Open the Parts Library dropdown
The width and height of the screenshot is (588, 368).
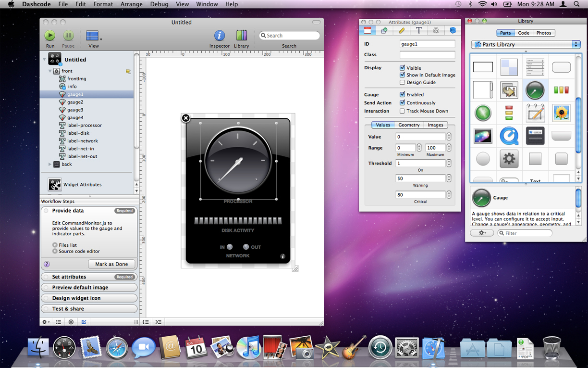tap(526, 44)
